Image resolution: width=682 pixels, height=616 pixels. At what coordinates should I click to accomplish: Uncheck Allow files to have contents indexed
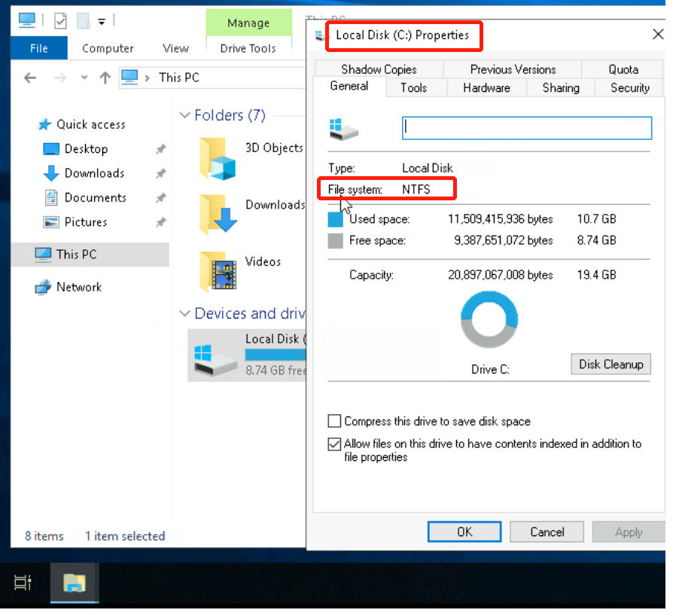pyautogui.click(x=334, y=444)
